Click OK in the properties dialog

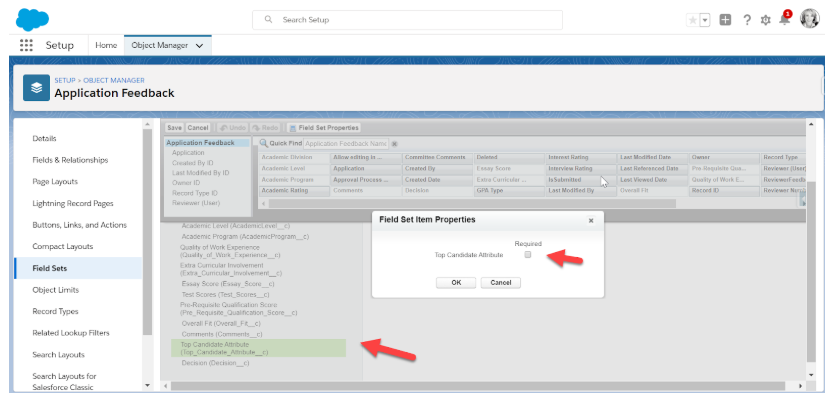[456, 283]
